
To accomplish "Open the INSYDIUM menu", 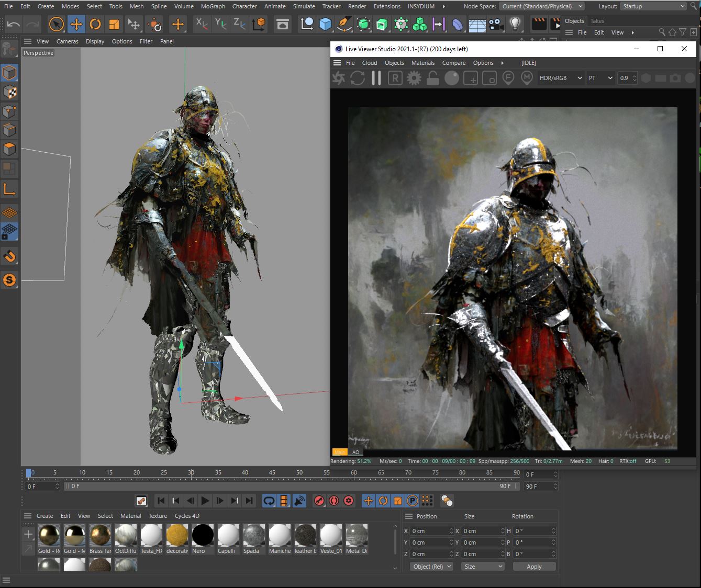I will click(x=421, y=6).
